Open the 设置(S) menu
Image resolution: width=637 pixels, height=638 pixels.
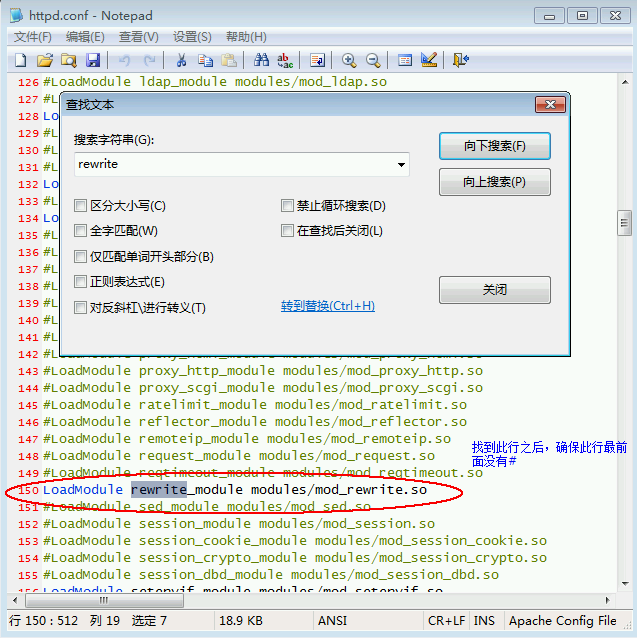(x=192, y=37)
